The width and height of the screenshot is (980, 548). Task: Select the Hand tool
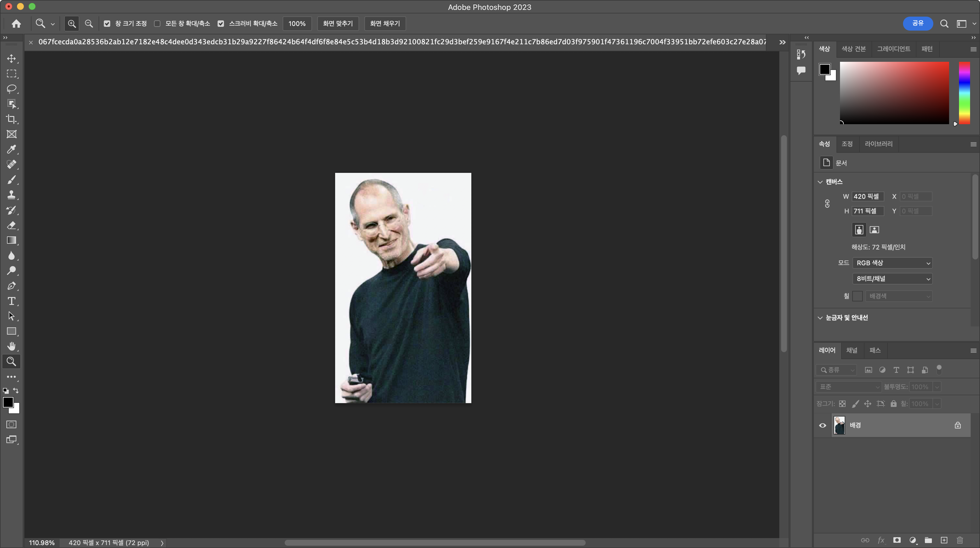coord(11,347)
